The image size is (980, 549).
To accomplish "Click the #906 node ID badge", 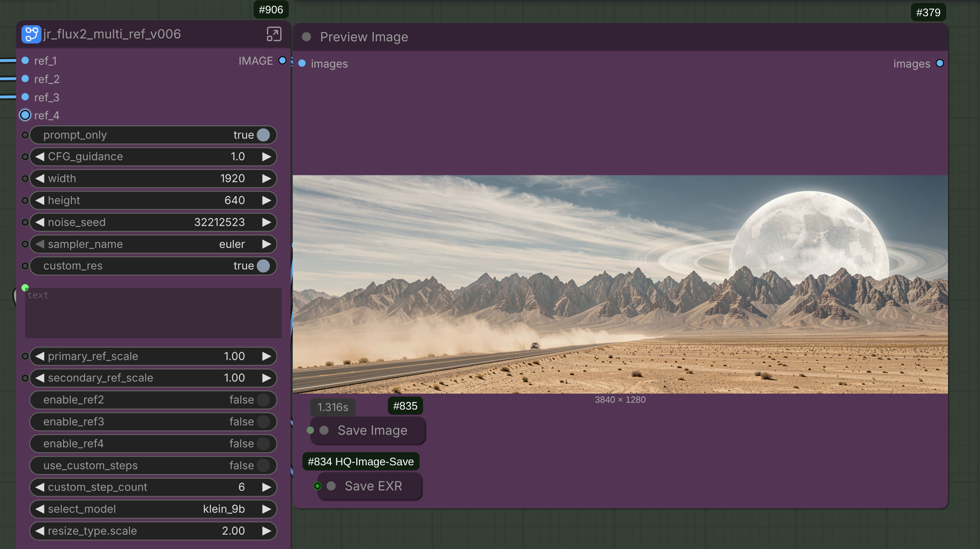I will [x=271, y=10].
